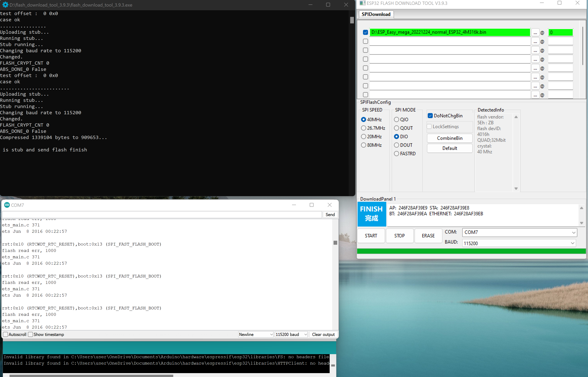Screen dimensions: 588x377
Task: Open file browser for the second bin row
Action: point(535,41)
